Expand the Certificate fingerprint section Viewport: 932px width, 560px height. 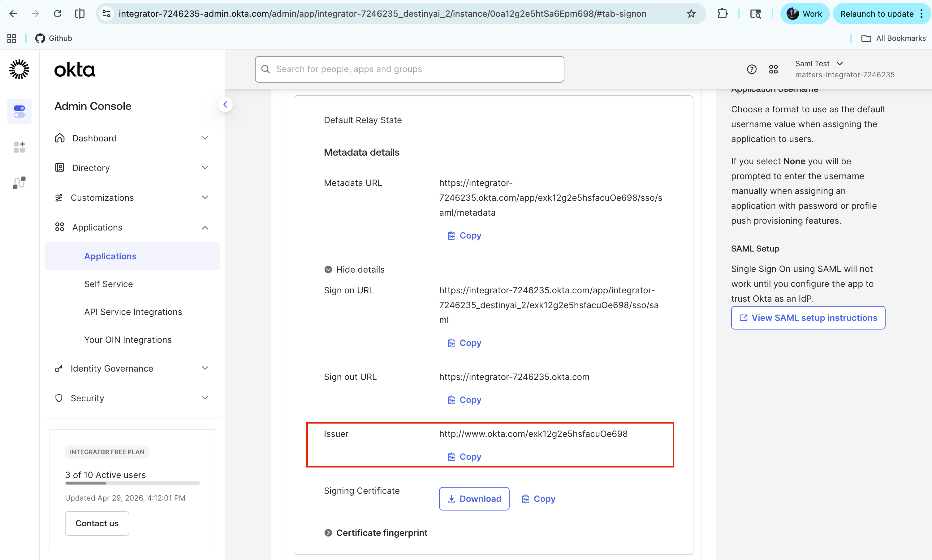point(376,533)
